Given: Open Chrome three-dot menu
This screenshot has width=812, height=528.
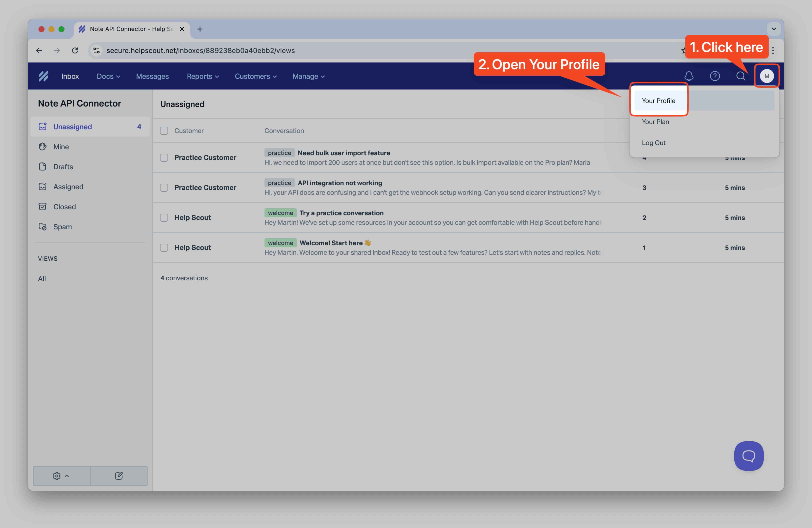Looking at the screenshot, I should [773, 50].
